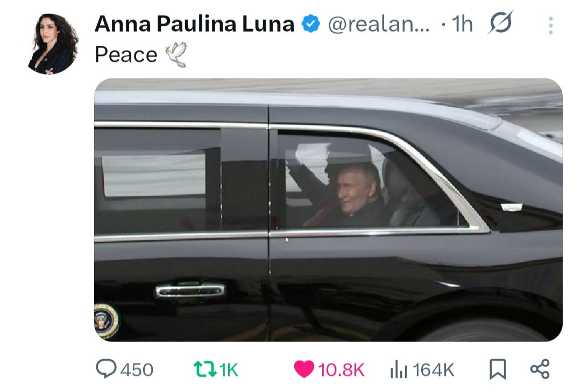
Task: Open the profile avatar of the post author
Action: [53, 44]
